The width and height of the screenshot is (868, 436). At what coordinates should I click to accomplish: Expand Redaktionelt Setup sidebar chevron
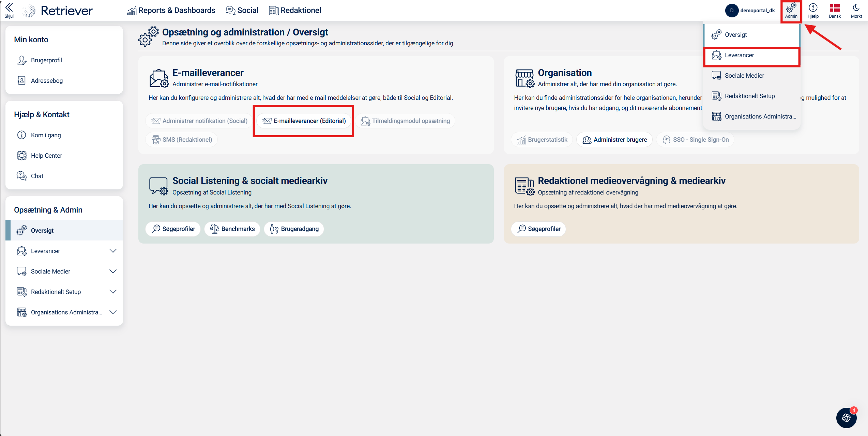tap(113, 292)
